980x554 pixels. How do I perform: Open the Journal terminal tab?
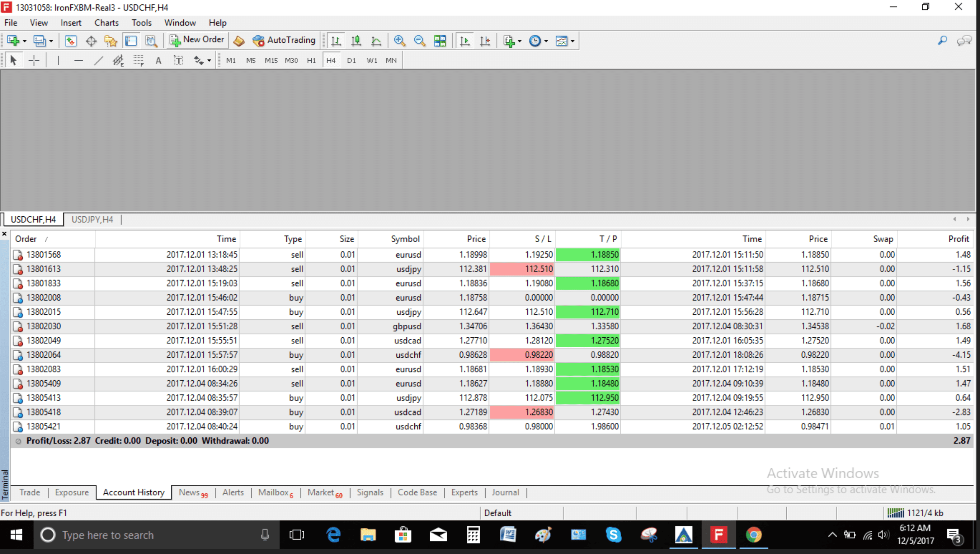point(505,492)
